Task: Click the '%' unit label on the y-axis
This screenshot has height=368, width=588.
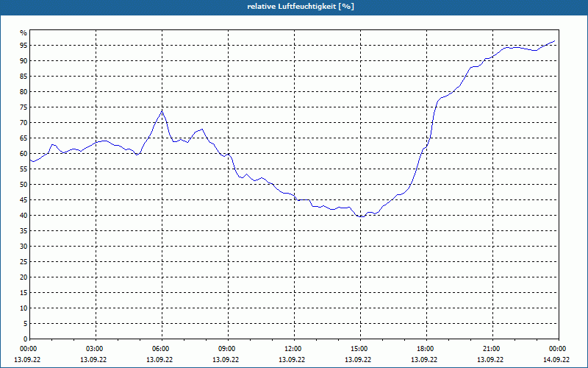Action: (24, 33)
